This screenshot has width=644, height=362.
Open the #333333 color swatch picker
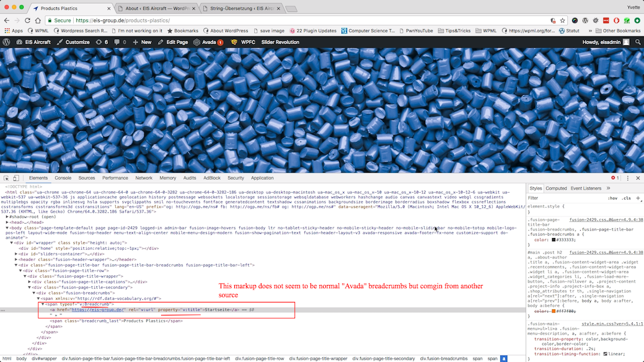[x=554, y=239]
